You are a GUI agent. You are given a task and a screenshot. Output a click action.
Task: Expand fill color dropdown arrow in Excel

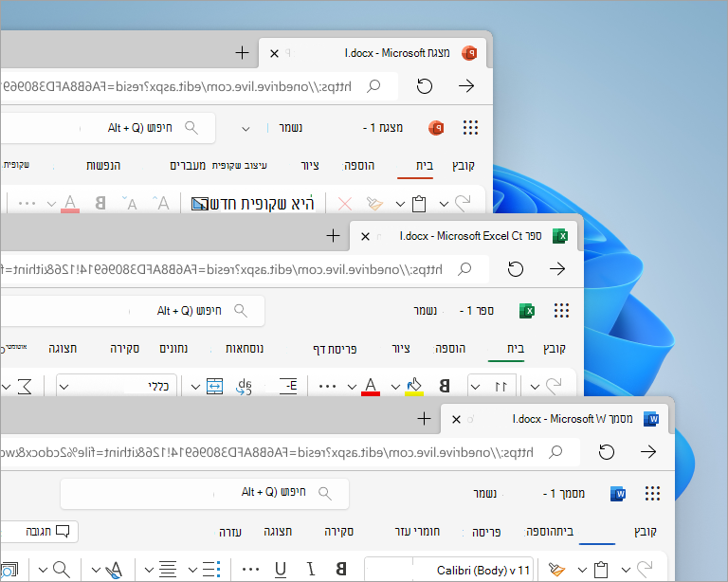point(395,387)
